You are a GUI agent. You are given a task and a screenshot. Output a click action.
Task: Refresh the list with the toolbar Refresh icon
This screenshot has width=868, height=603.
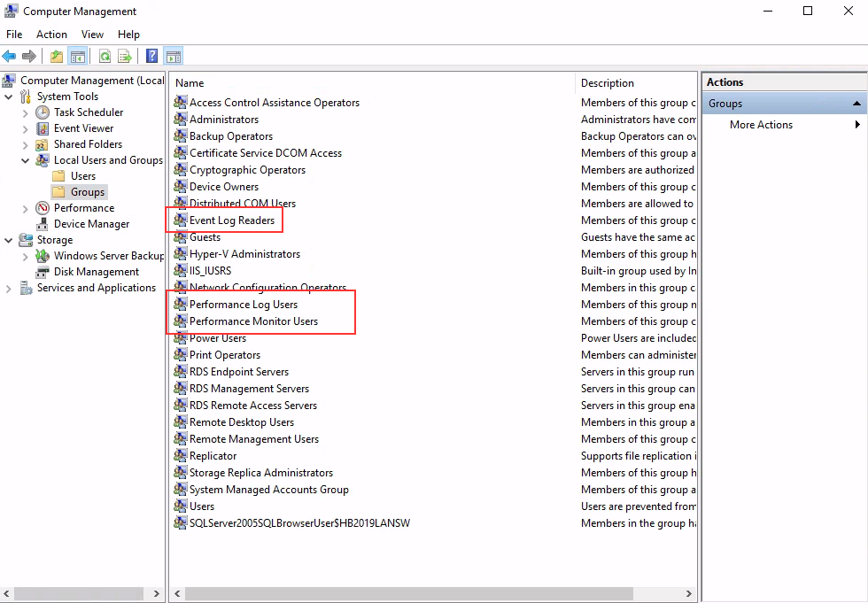click(105, 56)
